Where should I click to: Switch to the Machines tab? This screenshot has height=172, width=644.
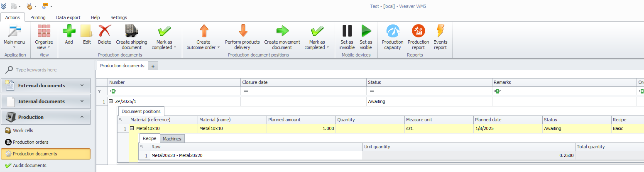tap(171, 139)
